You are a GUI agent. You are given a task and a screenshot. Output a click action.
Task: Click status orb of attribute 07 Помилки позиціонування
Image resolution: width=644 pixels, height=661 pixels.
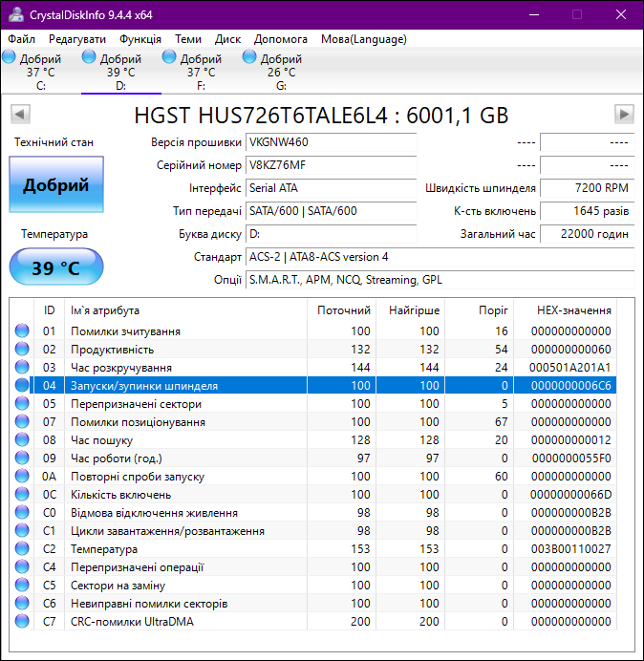22,421
